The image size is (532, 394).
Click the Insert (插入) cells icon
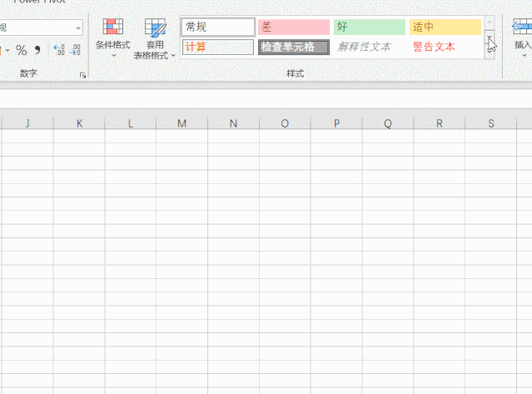point(523,27)
